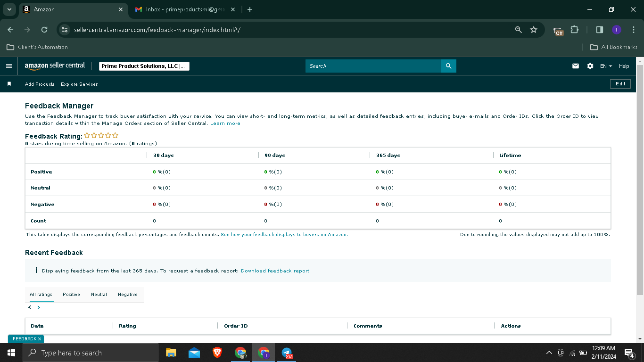Click the Feedback Rating stars
Image resolution: width=644 pixels, height=362 pixels.
(101, 135)
